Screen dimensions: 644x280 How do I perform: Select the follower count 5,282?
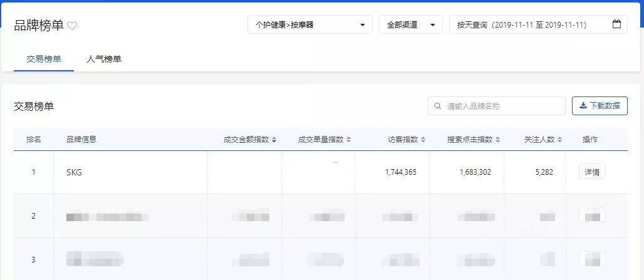coord(544,172)
